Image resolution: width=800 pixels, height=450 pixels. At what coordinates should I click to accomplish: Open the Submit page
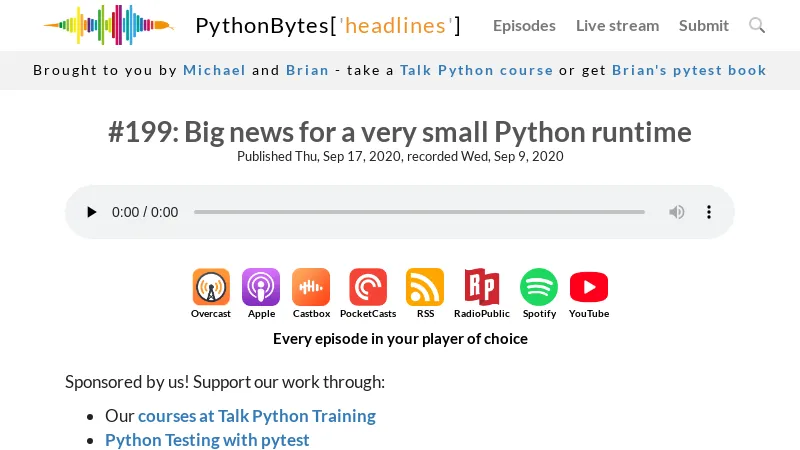point(704,25)
